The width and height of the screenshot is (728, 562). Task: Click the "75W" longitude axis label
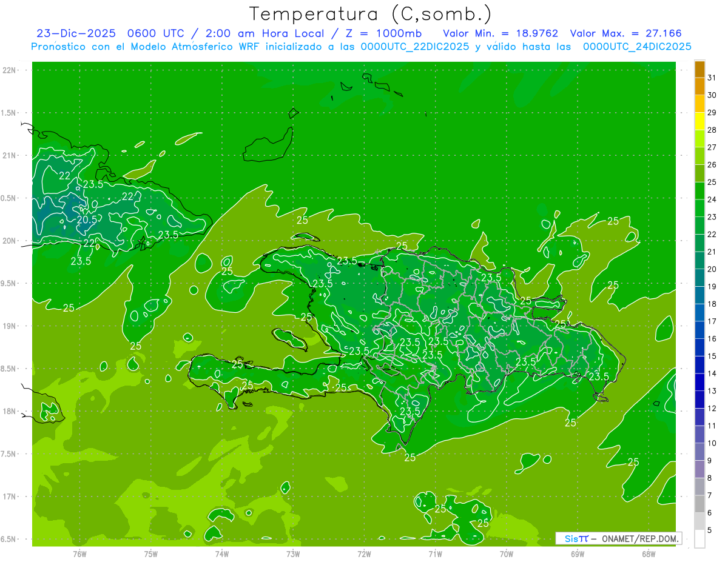pyautogui.click(x=150, y=554)
